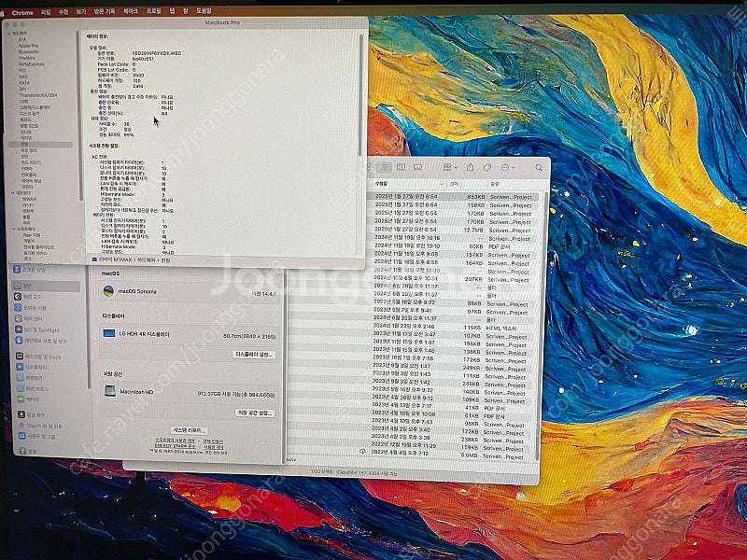Screen dimensions: 747x560
Task: Select the 50KB PDF row in Finder
Action: [453, 246]
